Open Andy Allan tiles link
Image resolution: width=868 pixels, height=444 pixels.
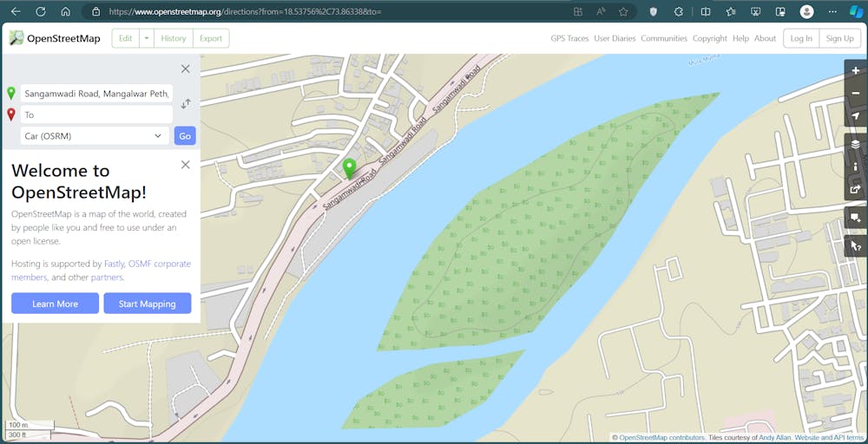pyautogui.click(x=774, y=437)
